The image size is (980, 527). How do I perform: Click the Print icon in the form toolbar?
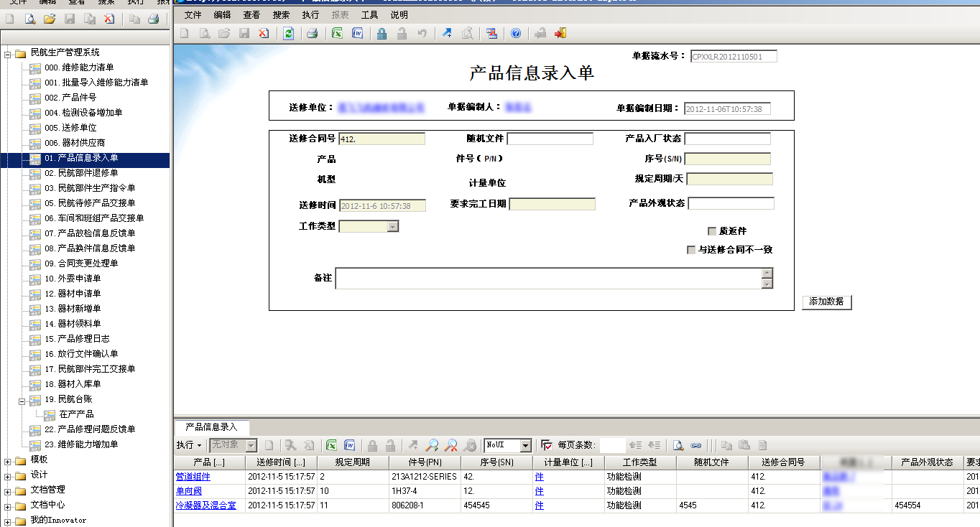(312, 33)
